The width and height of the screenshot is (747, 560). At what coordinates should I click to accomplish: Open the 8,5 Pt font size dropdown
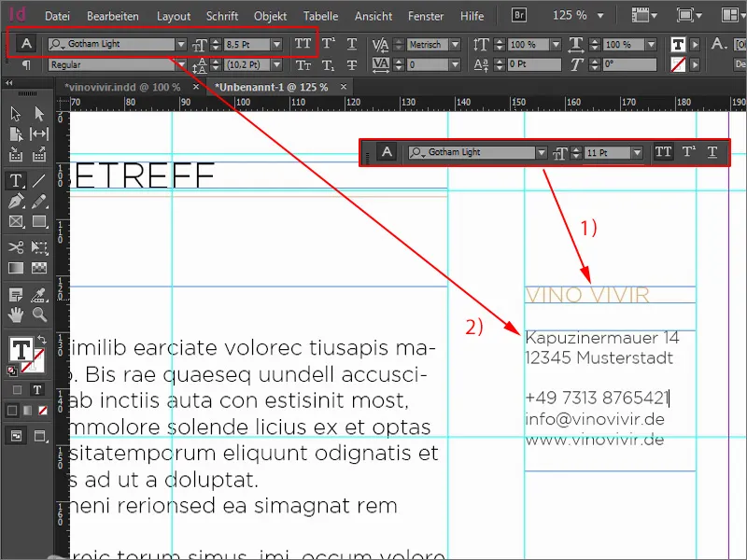click(x=276, y=44)
